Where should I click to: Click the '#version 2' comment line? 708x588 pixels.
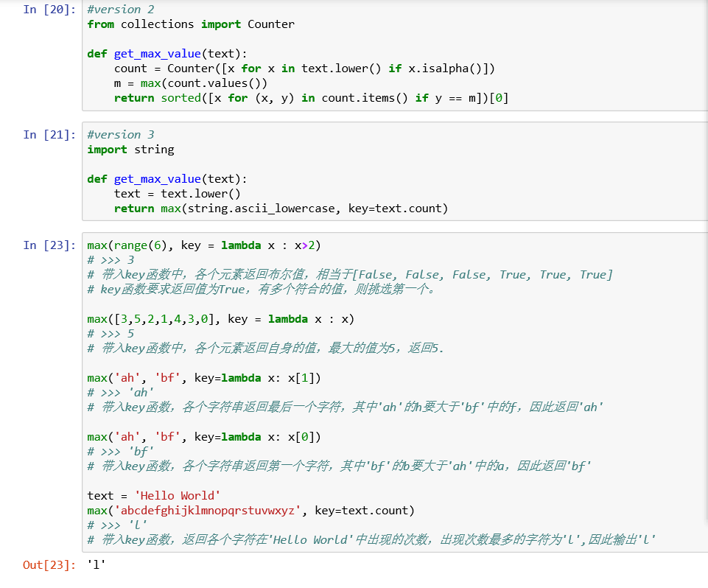(x=121, y=10)
